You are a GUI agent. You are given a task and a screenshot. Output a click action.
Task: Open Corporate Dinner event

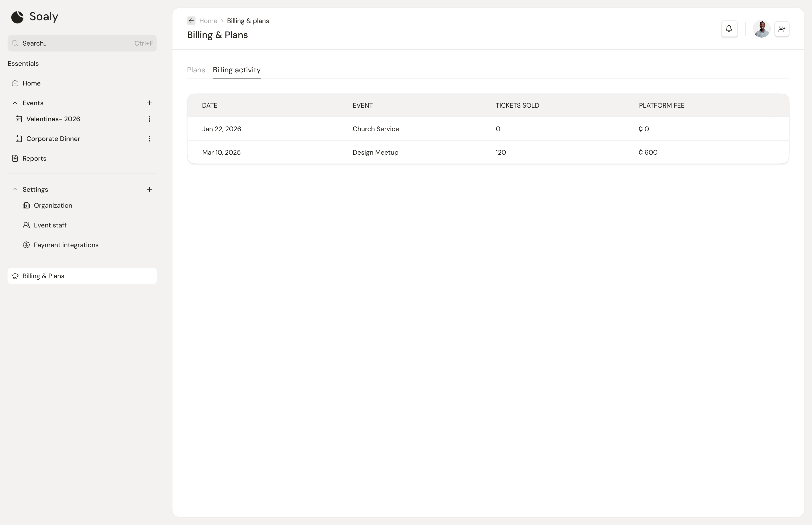point(53,139)
